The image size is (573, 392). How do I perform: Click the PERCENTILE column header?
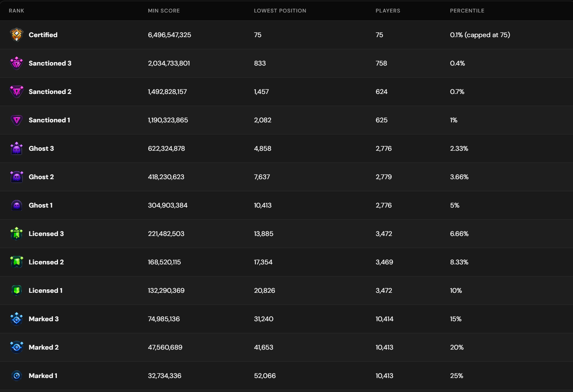(467, 11)
